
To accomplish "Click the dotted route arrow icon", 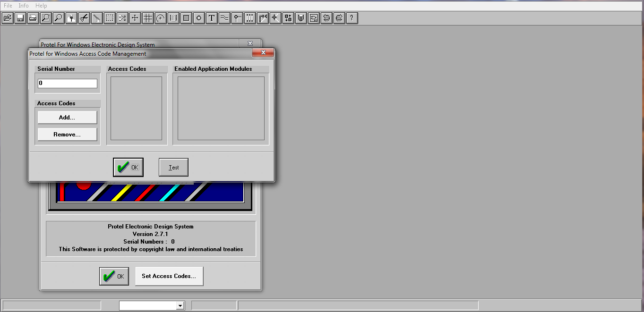I will [x=262, y=18].
